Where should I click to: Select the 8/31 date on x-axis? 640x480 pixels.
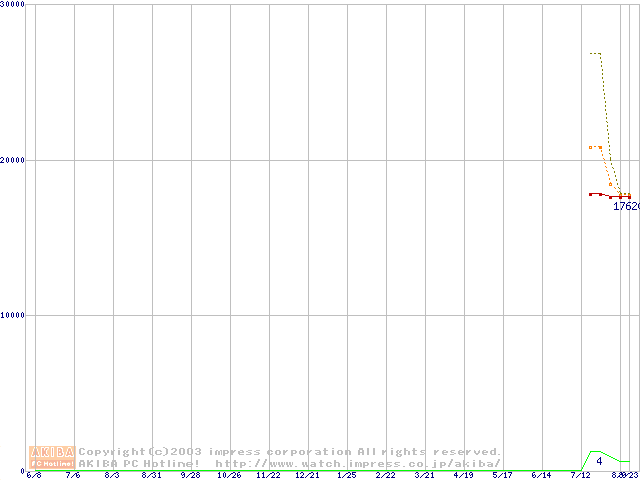[151, 475]
